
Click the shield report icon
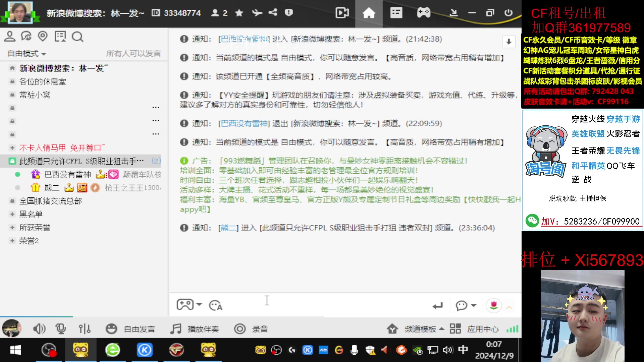point(289,13)
